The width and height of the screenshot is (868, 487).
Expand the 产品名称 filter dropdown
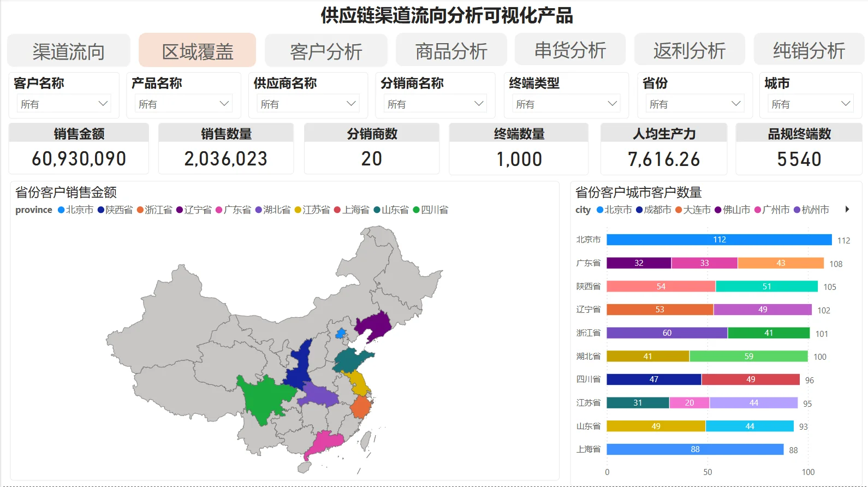coord(183,103)
